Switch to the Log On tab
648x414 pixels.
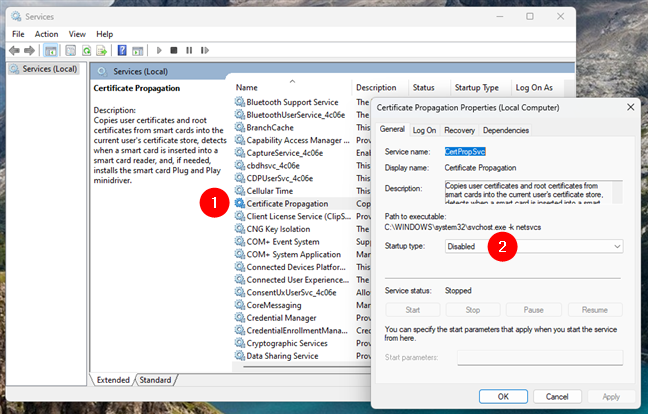click(x=424, y=130)
